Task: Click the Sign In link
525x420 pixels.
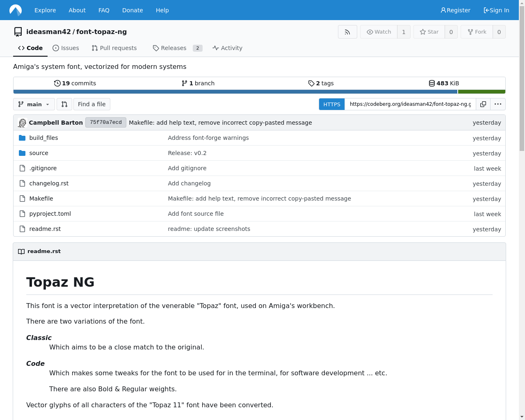Action: pos(496,10)
